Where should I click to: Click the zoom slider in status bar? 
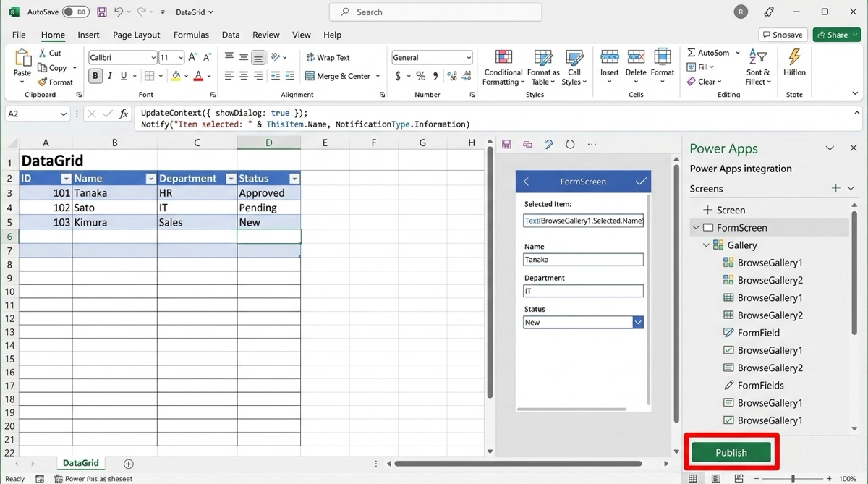pos(793,479)
